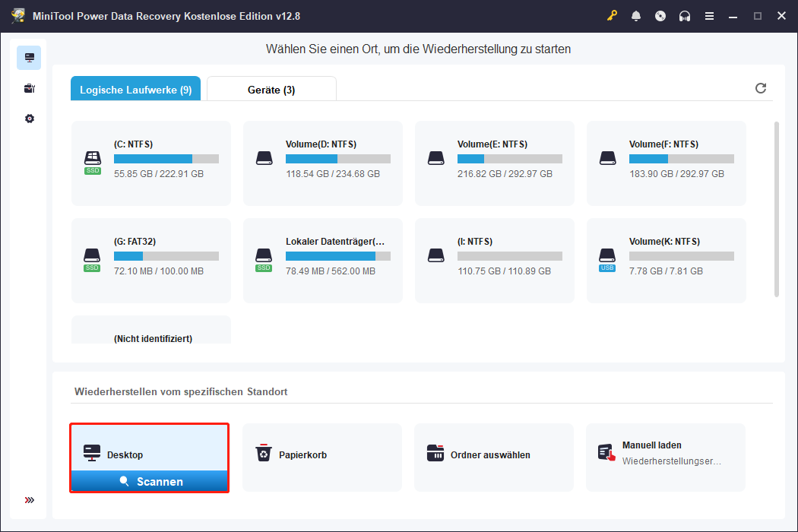Refresh the drive list
This screenshot has width=798, height=532.
(761, 88)
